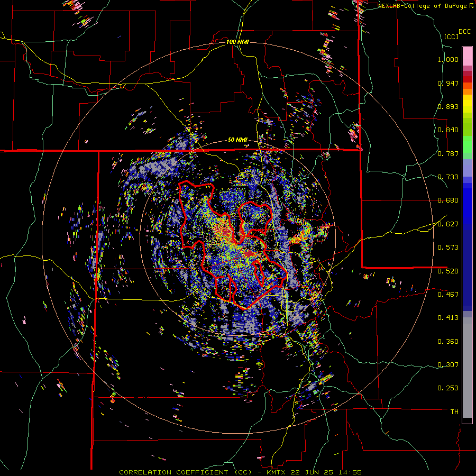476x476 pixels.
Task: Click the 0.253 scale value
Action: click(x=448, y=388)
